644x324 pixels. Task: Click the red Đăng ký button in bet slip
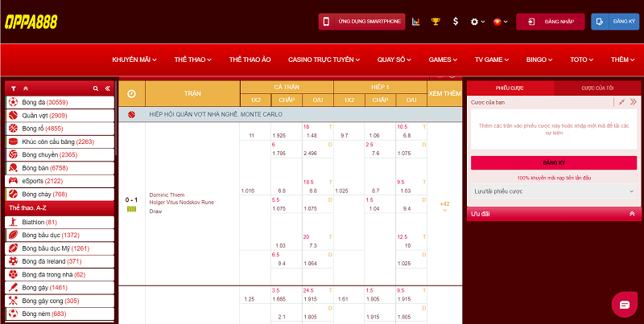click(553, 162)
